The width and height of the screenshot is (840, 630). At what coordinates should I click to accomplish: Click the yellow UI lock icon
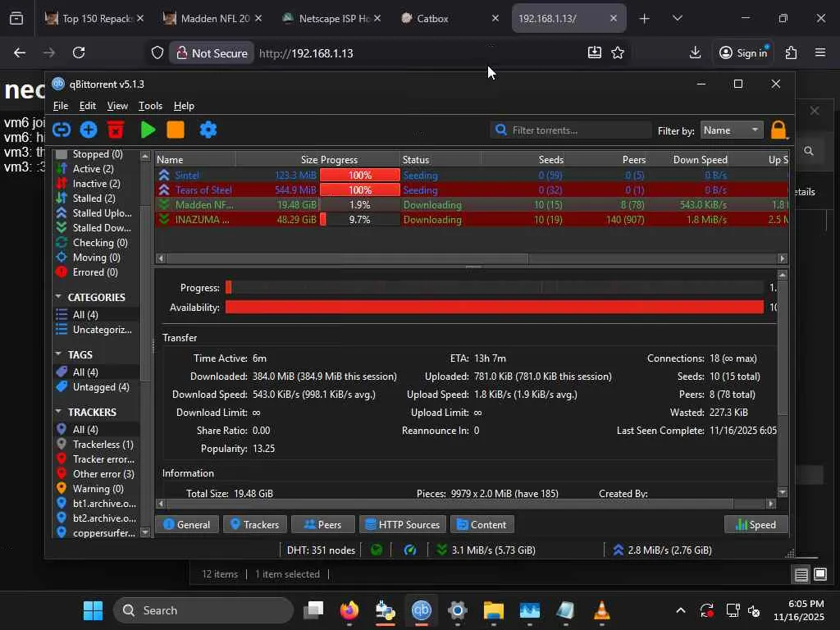(778, 130)
